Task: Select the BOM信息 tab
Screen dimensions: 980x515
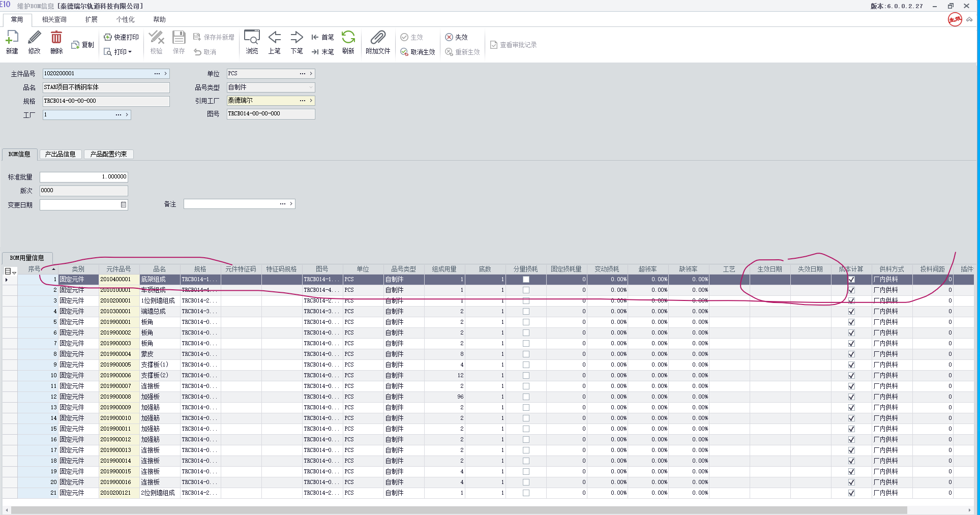Action: point(19,154)
